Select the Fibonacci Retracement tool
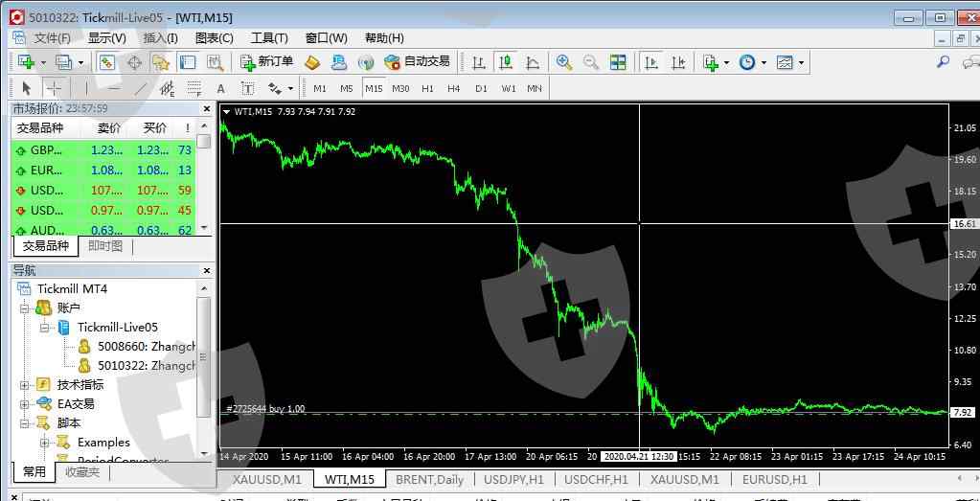This screenshot has height=501, width=980. point(194,88)
